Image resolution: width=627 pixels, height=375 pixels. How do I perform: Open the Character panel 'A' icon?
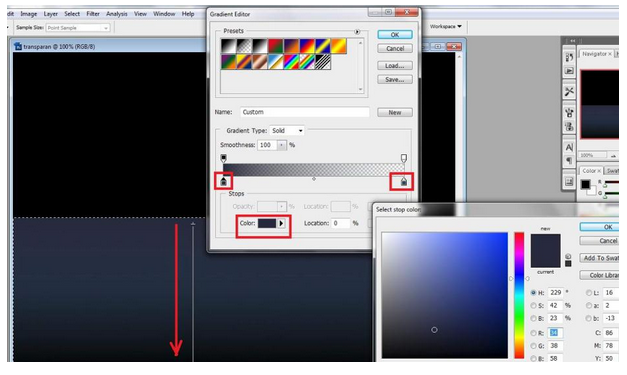[x=569, y=148]
